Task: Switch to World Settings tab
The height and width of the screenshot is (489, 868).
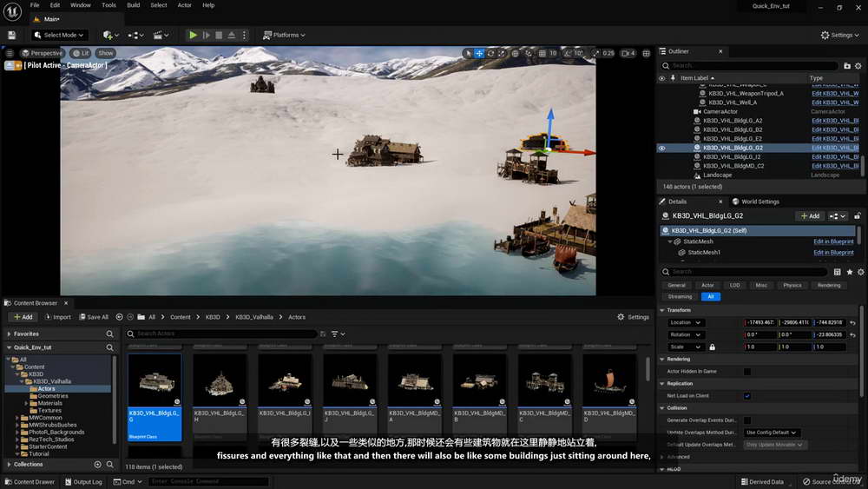Action: 756,202
